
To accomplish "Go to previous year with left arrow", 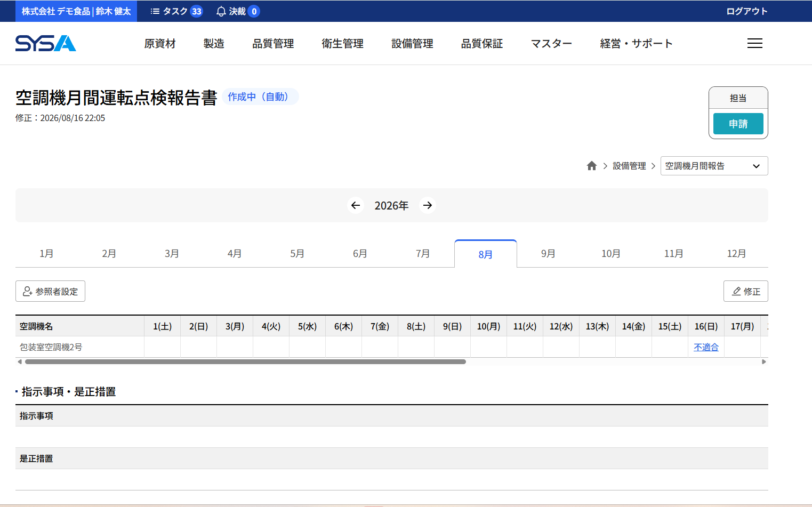I will coord(356,205).
